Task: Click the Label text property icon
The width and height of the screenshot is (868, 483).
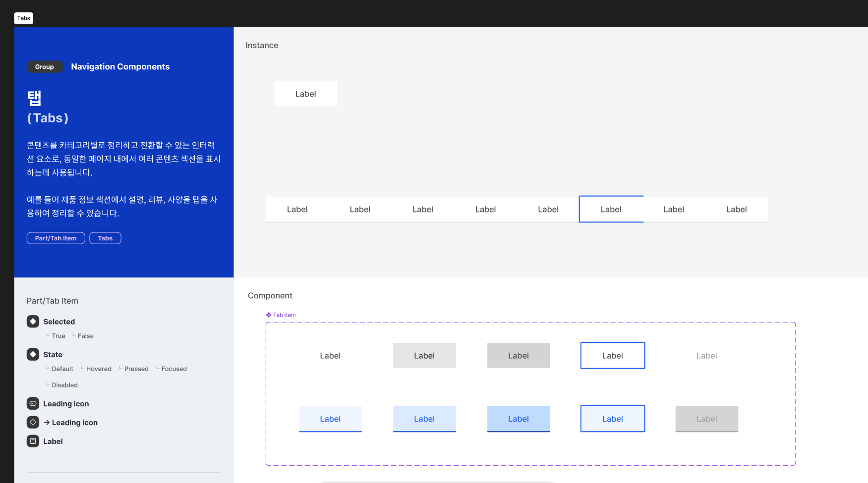Action: [33, 441]
